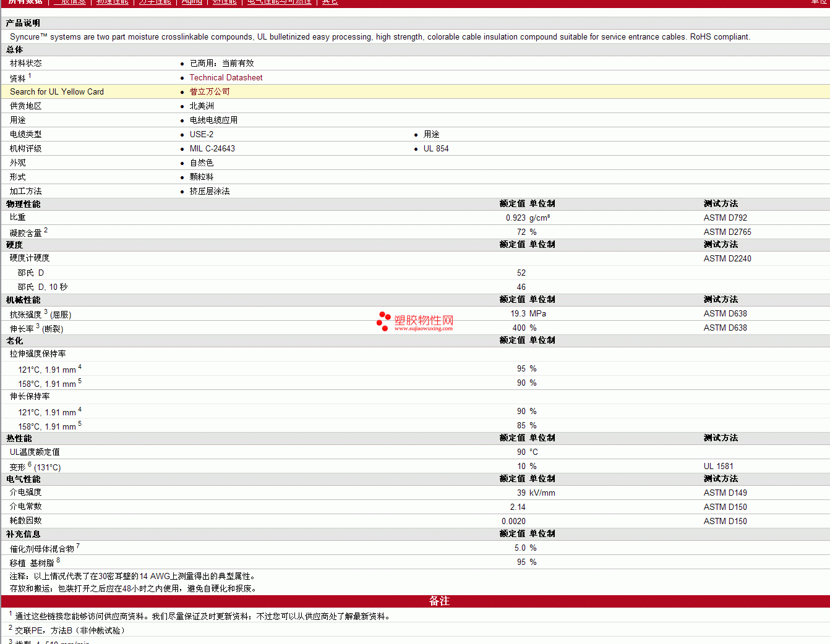830x644 pixels.
Task: Switch to the Aging tab in top navigation
Action: (192, 2)
